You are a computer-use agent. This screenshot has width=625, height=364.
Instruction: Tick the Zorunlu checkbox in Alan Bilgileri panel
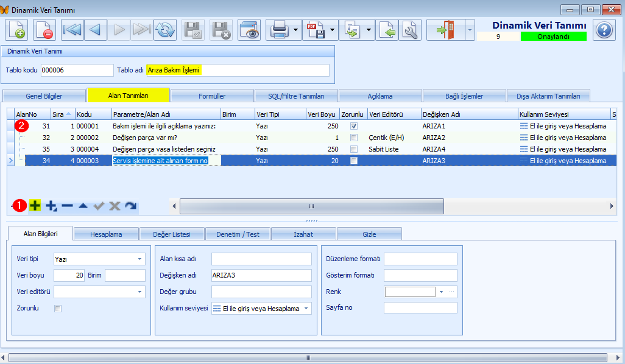tap(58, 309)
